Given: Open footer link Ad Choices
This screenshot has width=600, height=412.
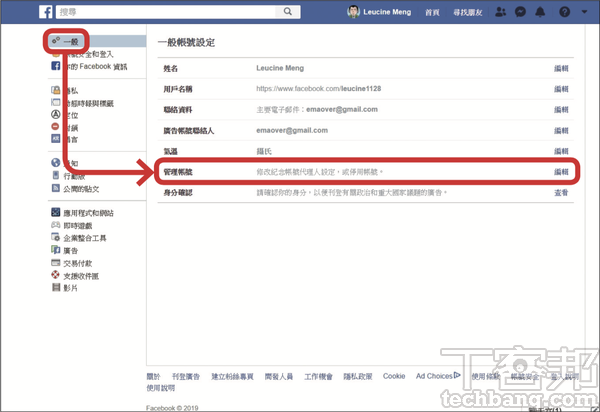Looking at the screenshot, I should tap(438, 376).
